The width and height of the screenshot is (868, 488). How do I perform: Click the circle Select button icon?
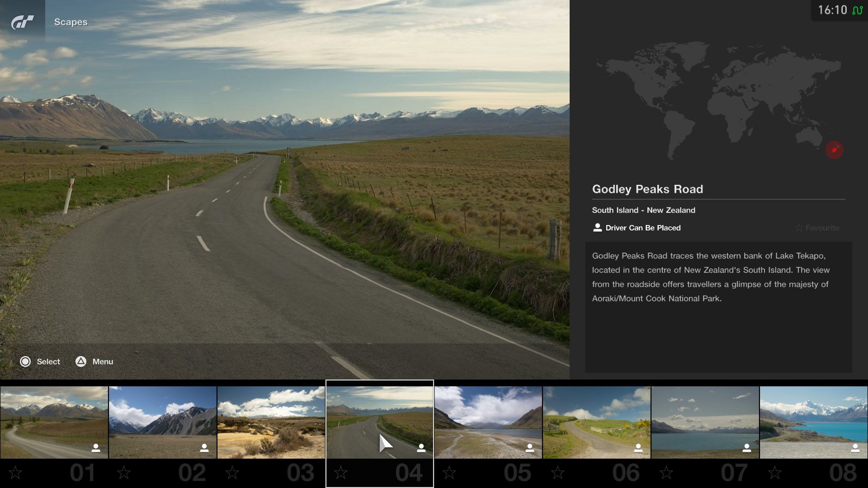(x=25, y=361)
